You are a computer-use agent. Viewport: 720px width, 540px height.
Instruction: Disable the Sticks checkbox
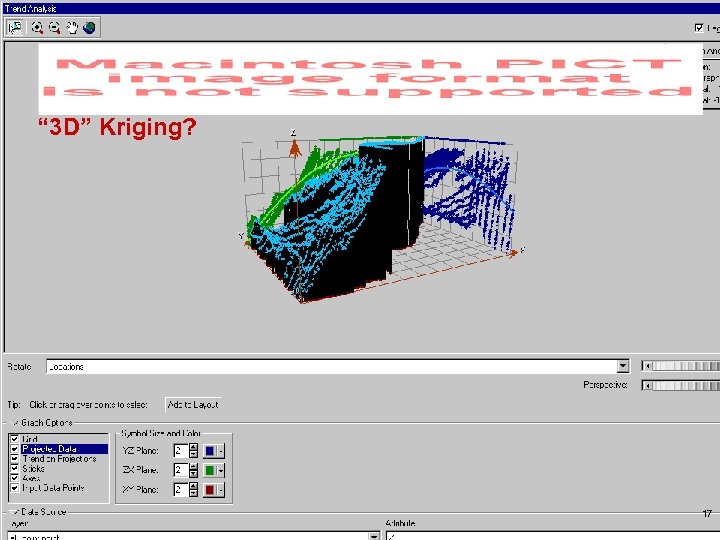14,468
